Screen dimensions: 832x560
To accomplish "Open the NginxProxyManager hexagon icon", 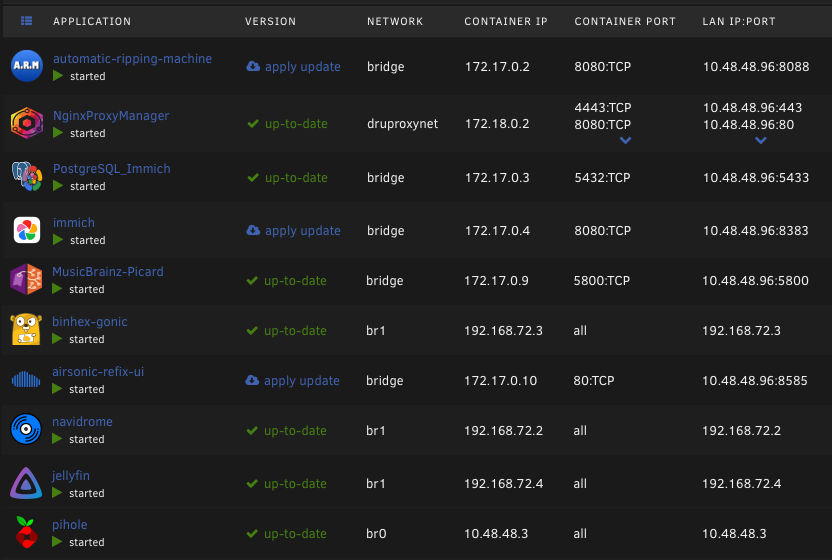I will (x=27, y=123).
